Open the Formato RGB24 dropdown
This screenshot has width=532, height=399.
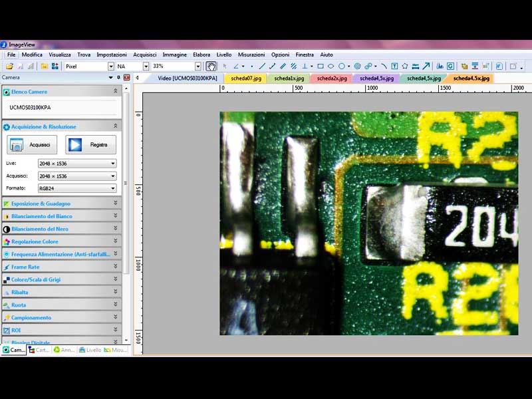pos(113,188)
